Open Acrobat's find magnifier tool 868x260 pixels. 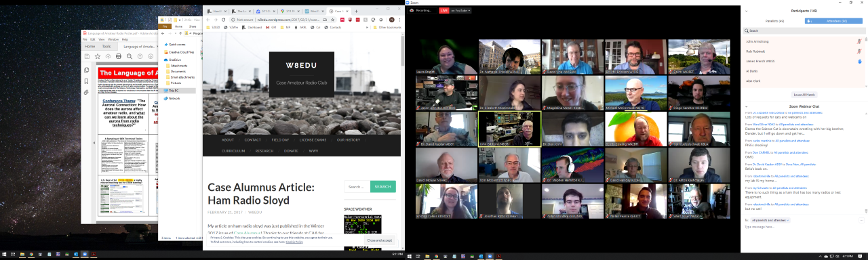click(130, 56)
